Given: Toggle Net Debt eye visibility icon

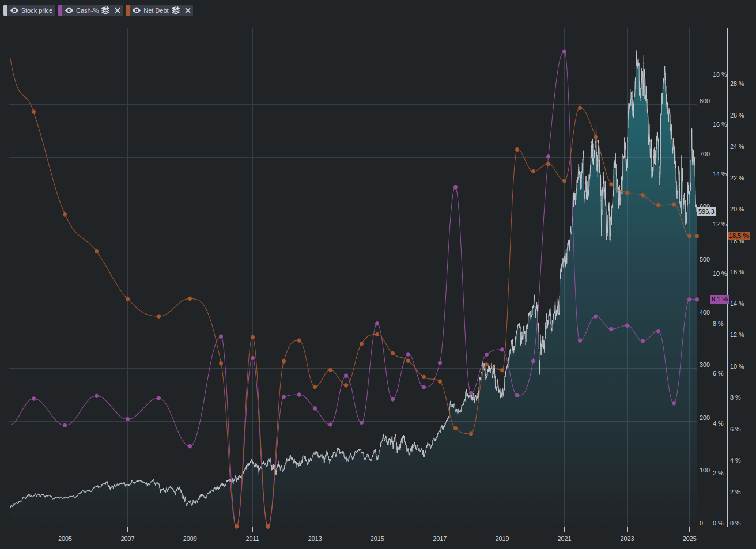Looking at the screenshot, I should click(x=137, y=10).
